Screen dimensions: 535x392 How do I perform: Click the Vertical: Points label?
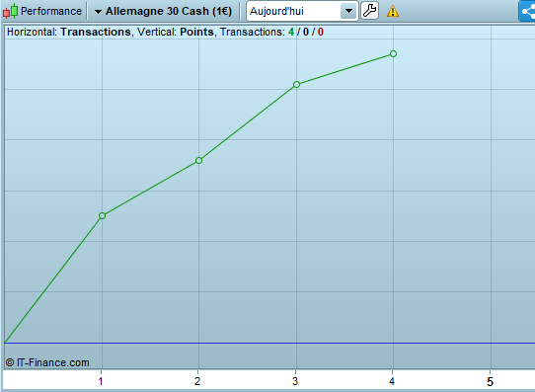coord(176,32)
